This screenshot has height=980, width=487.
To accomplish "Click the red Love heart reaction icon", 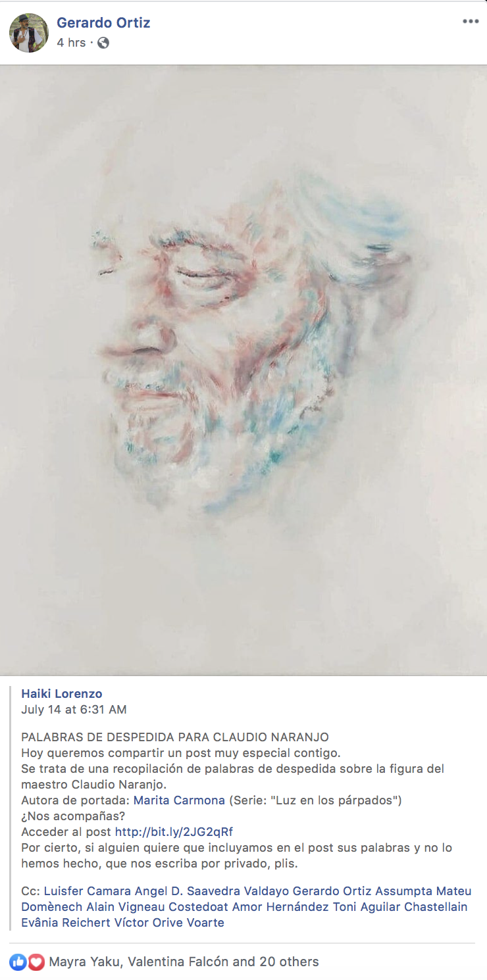I will tap(36, 962).
